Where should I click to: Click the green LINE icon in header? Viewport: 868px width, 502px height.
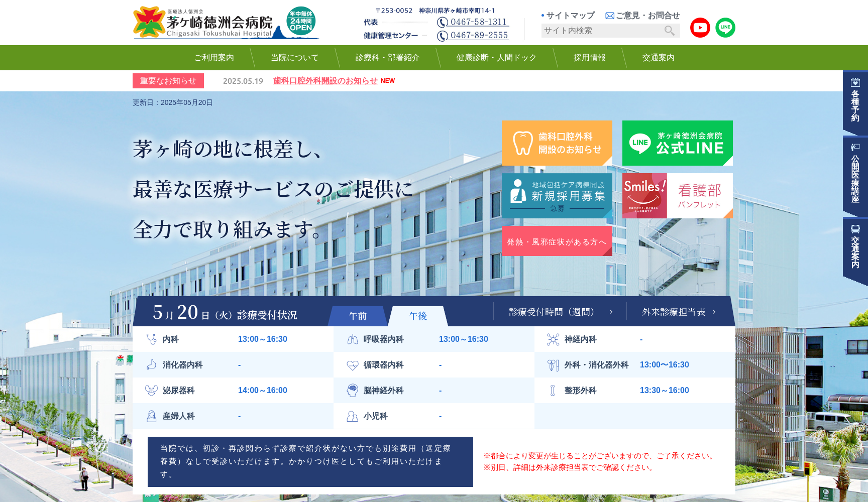pos(725,28)
